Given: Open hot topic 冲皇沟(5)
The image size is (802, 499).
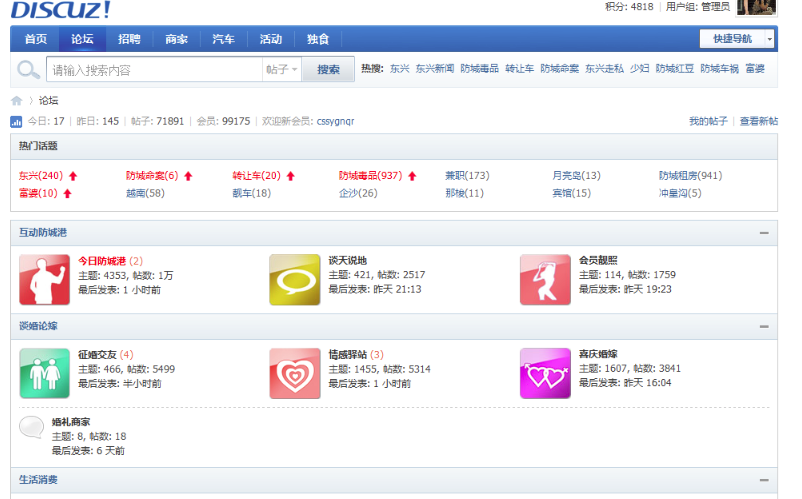Looking at the screenshot, I should coord(680,193).
